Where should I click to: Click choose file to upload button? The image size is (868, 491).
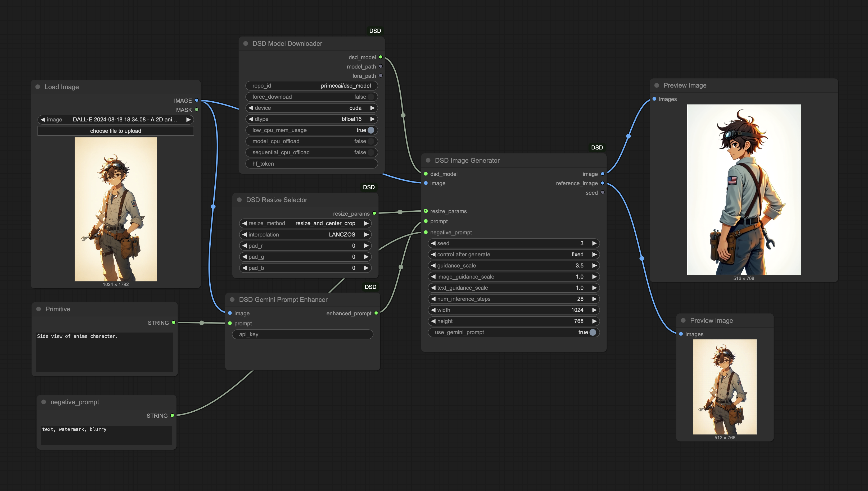pyautogui.click(x=116, y=131)
